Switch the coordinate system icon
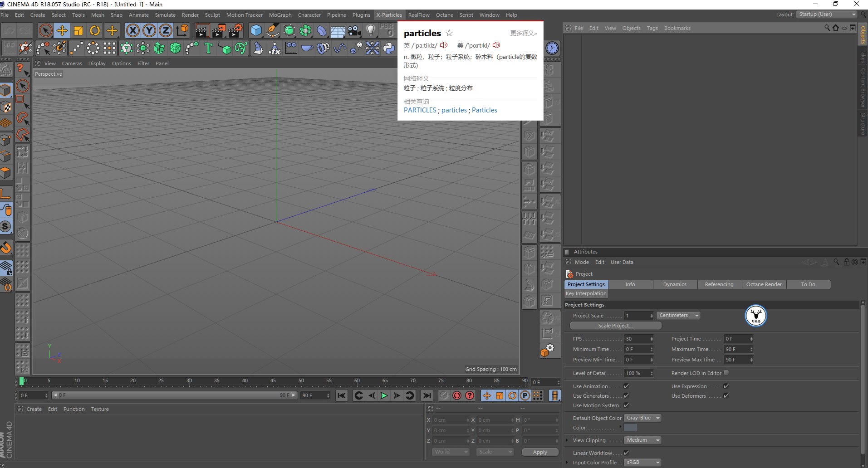Screen dimensions: 868x468 182,31
